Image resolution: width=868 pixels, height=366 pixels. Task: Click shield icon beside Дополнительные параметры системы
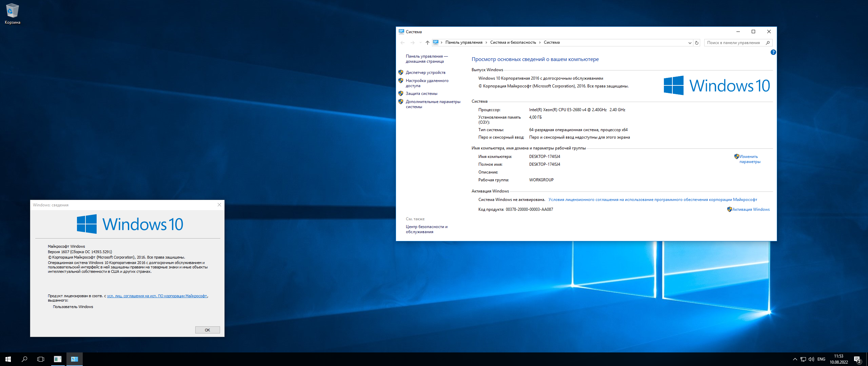[x=401, y=102]
